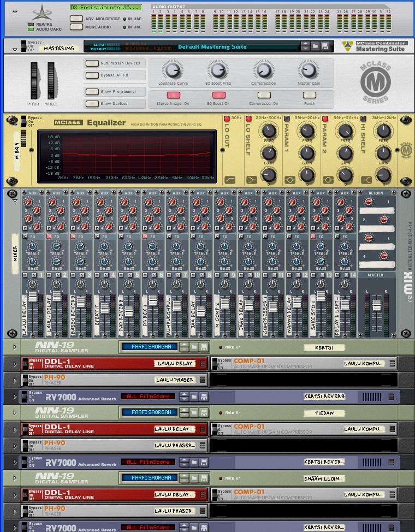This screenshot has height=532, width=415.
Task: Click the Default Mastering Suite patch name display
Action: (212, 46)
